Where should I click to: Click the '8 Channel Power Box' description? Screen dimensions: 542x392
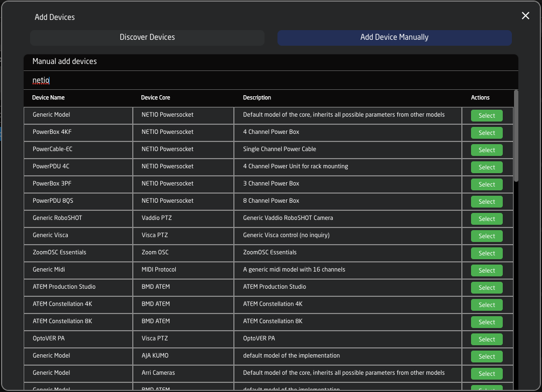(x=272, y=201)
